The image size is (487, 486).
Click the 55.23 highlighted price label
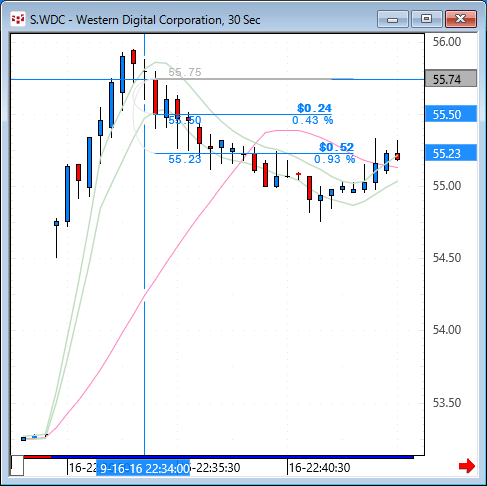(451, 153)
